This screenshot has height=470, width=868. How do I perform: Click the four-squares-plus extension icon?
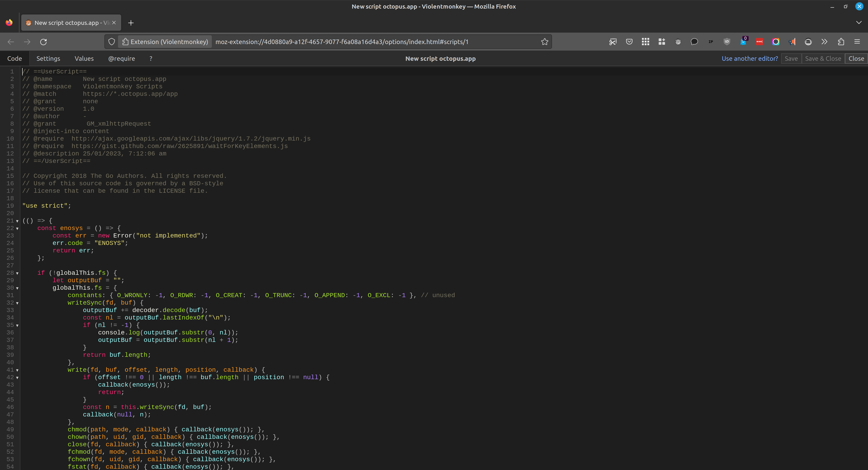click(662, 42)
